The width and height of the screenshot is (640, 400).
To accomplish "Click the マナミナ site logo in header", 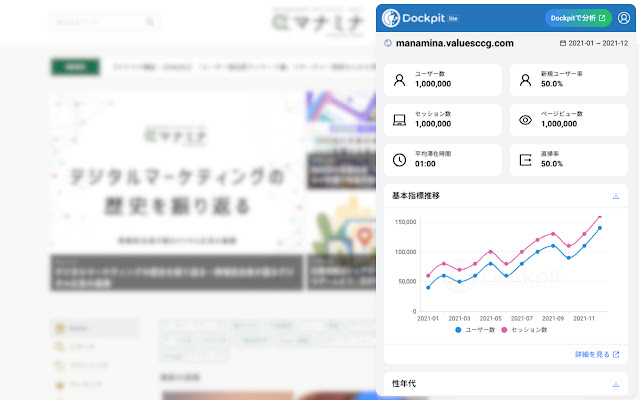I will click(x=318, y=22).
